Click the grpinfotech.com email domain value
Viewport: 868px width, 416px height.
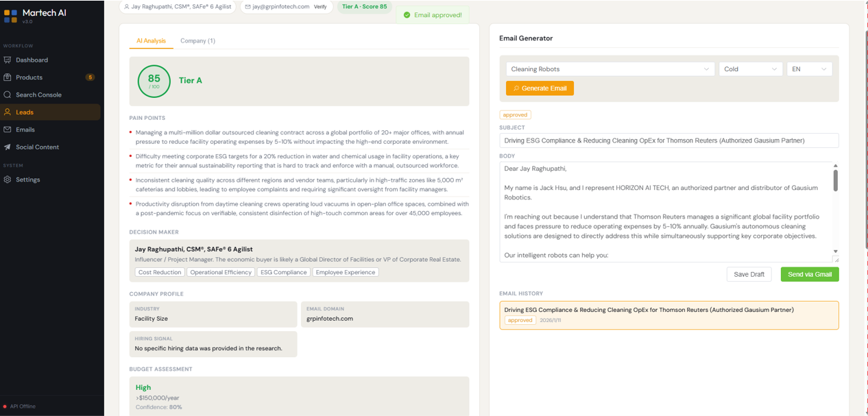click(x=330, y=319)
